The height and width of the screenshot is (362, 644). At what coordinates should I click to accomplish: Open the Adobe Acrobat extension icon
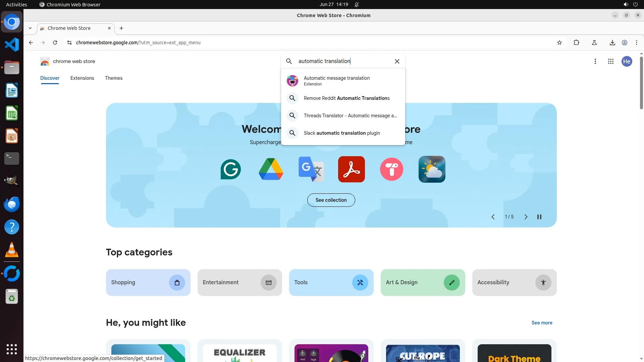[x=351, y=169]
